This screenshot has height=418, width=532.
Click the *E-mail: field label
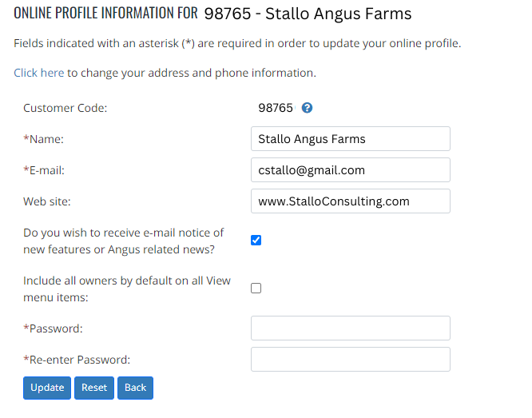(44, 170)
